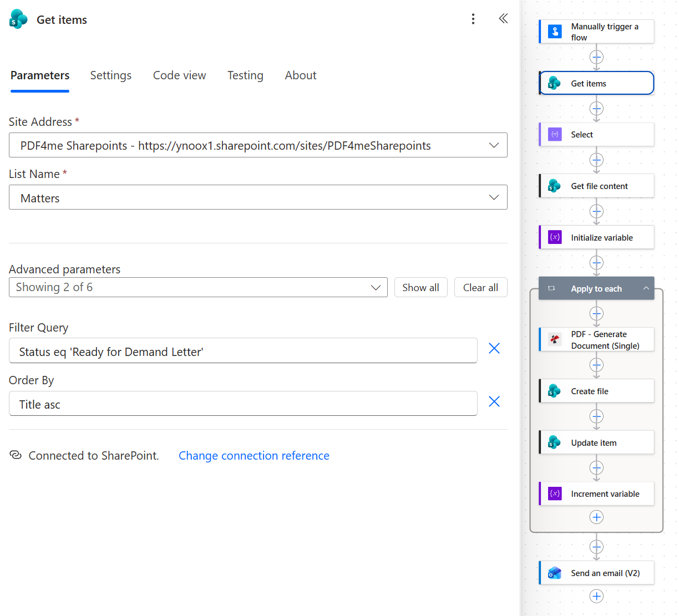Image resolution: width=679 pixels, height=616 pixels.
Task: Open the Testing tab
Action: pos(245,75)
